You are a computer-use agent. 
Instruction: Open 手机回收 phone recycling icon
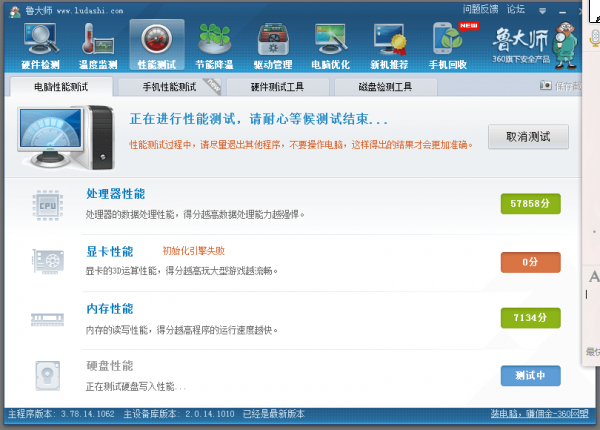448,46
